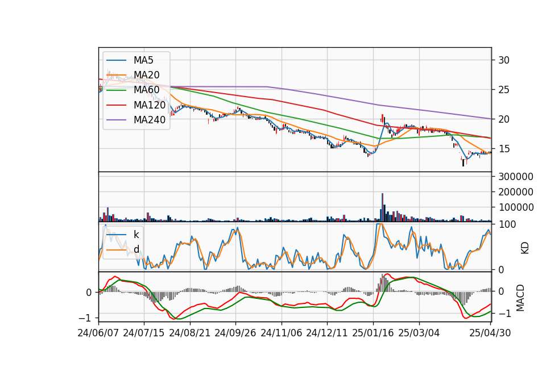Click the KD axis title
The height and width of the screenshot is (392, 546).
click(x=525, y=248)
